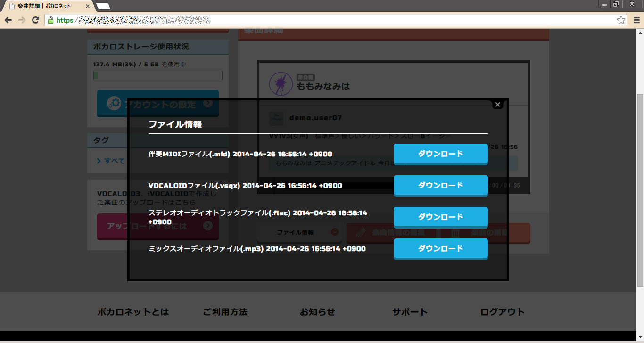Click the trash can icon for song deletion

[x=455, y=232]
